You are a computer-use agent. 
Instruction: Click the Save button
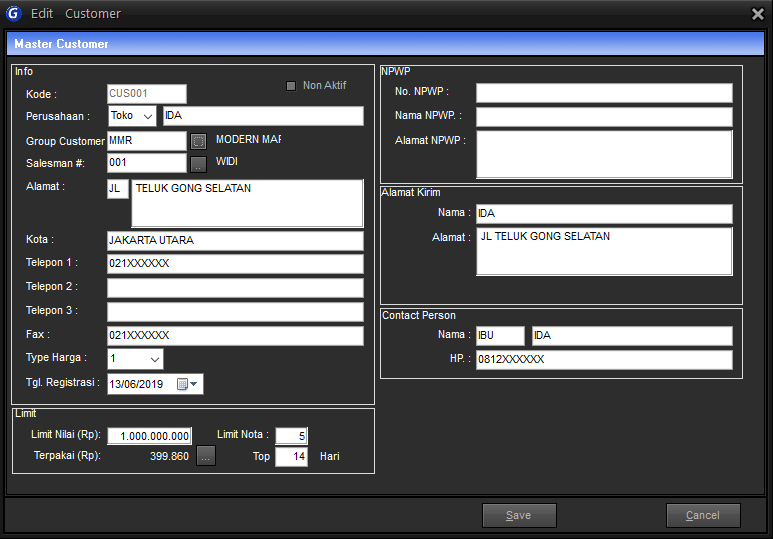pyautogui.click(x=518, y=515)
